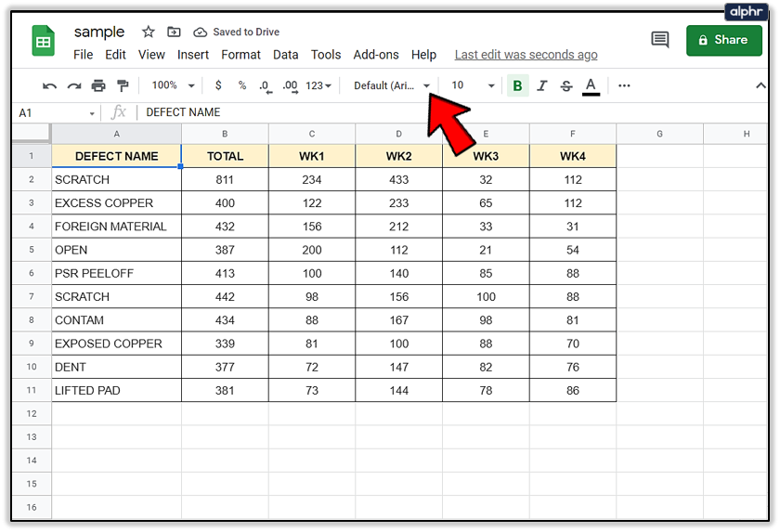Click the undo arrow icon
780x532 pixels.
coord(50,85)
